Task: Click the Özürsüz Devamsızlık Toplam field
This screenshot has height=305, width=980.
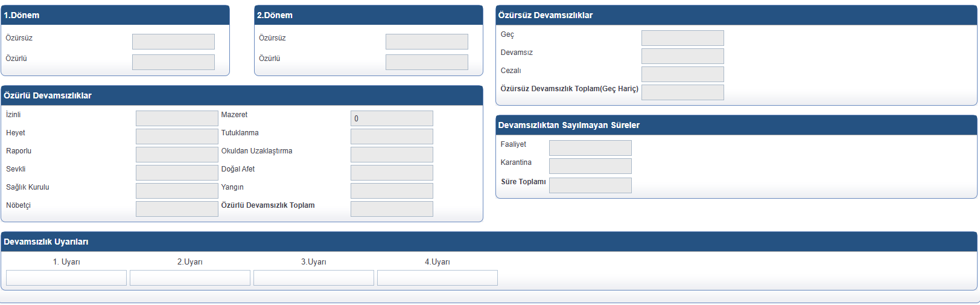Action: pos(682,92)
